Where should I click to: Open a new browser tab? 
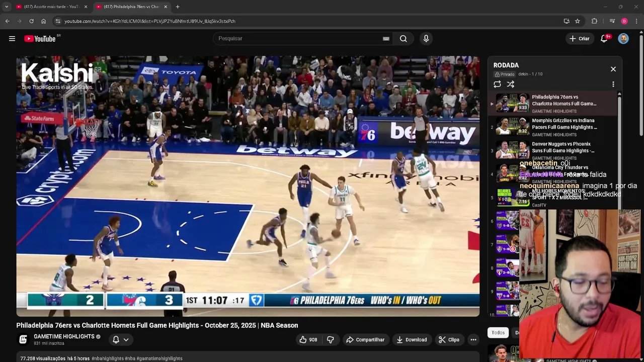pyautogui.click(x=178, y=7)
